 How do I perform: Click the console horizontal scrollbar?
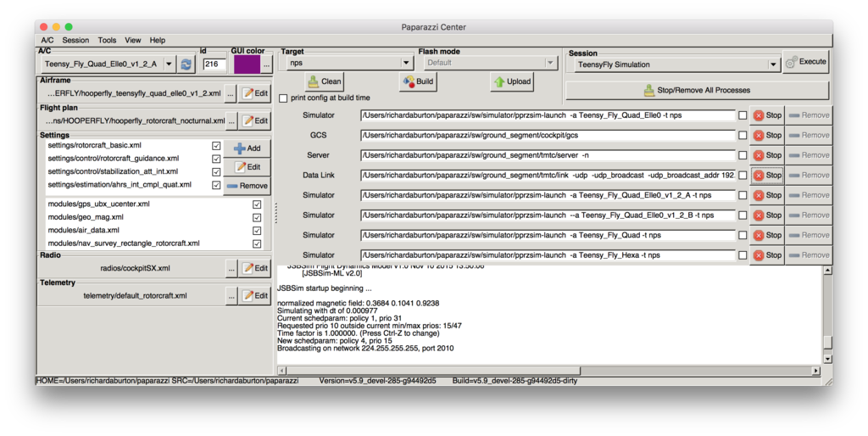433,370
